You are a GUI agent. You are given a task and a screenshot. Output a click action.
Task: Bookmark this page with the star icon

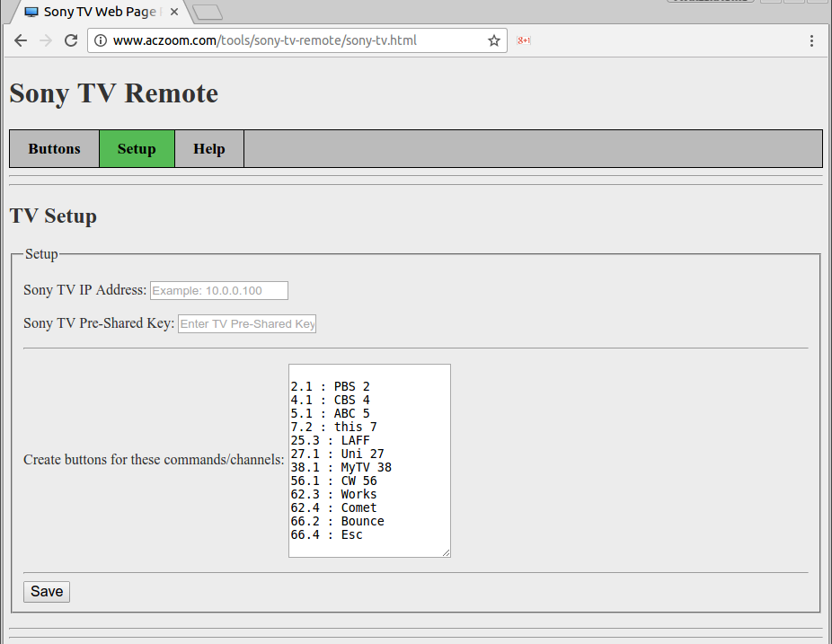494,40
